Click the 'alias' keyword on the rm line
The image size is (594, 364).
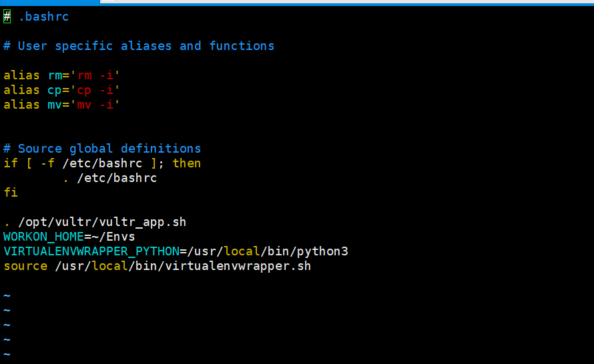coord(21,75)
